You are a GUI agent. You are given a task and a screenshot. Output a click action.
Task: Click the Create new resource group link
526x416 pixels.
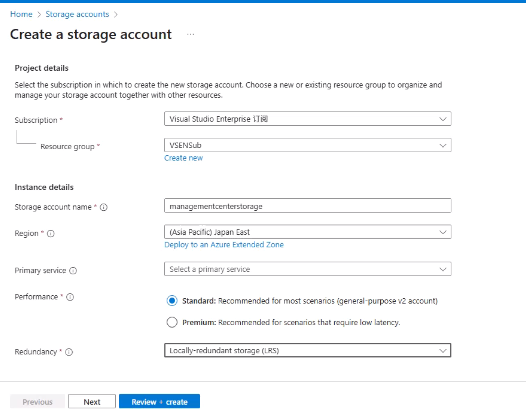[x=183, y=158]
